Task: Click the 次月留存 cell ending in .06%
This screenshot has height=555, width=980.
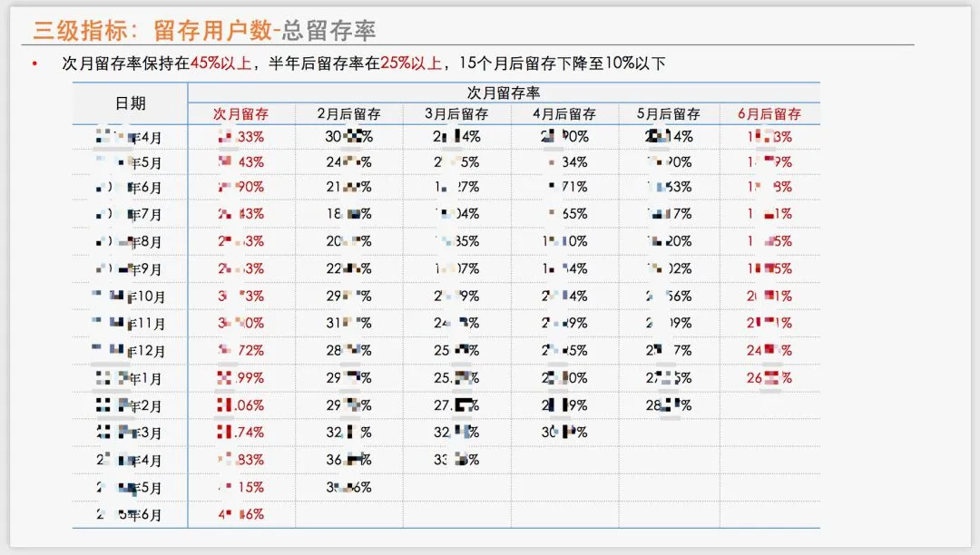Action: (x=240, y=405)
